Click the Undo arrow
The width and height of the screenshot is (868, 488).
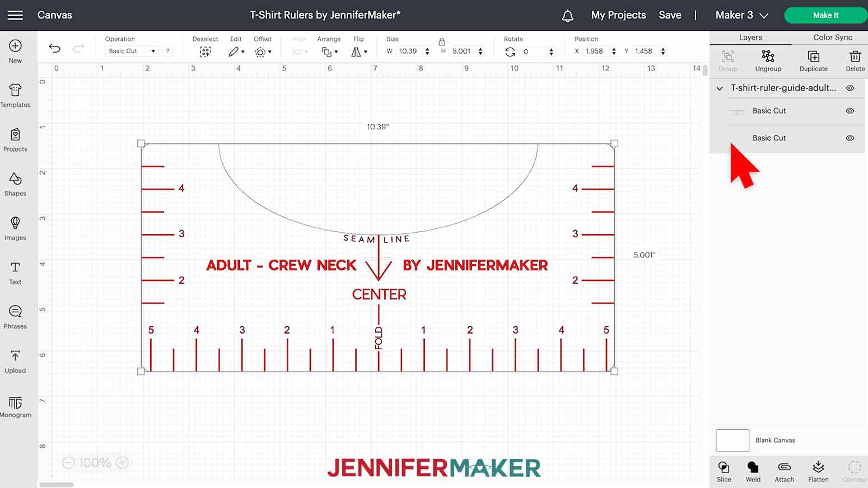(x=54, y=48)
